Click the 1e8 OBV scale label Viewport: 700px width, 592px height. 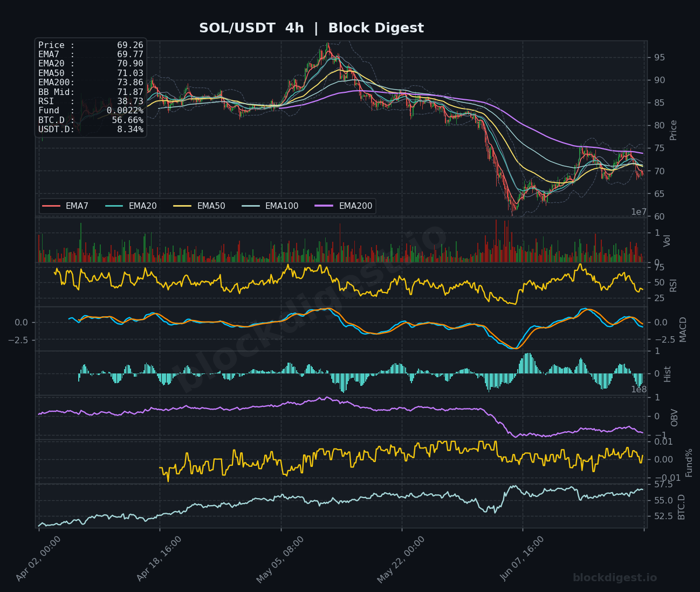[639, 390]
